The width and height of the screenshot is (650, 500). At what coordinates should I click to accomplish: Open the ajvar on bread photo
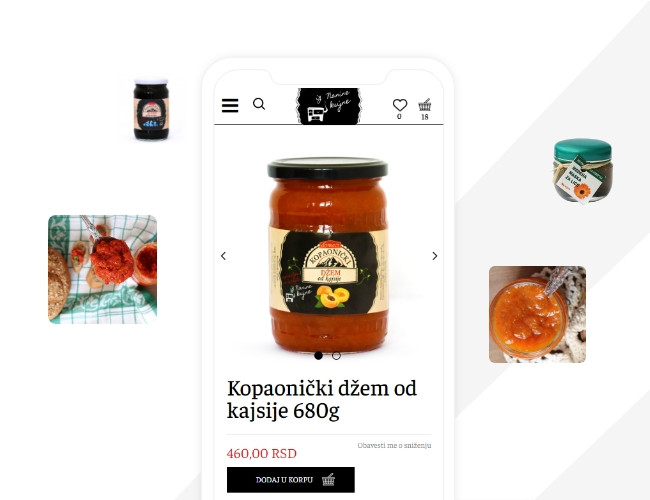[102, 269]
